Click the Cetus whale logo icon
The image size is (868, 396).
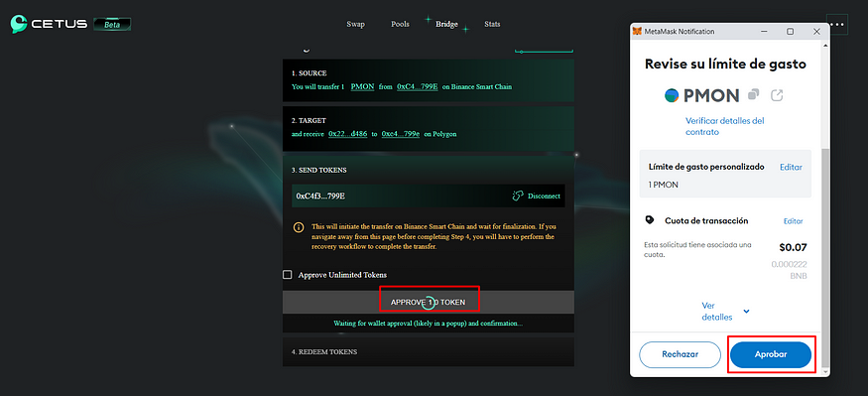[19, 24]
